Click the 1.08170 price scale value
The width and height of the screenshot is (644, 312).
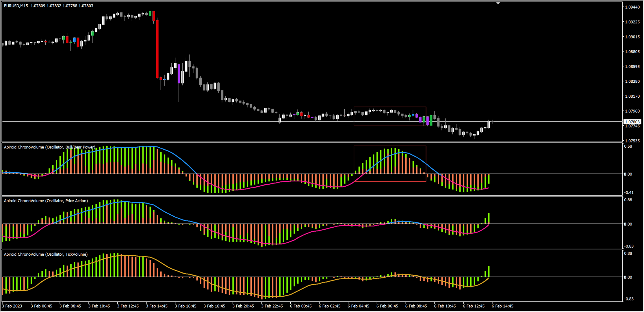(632, 96)
